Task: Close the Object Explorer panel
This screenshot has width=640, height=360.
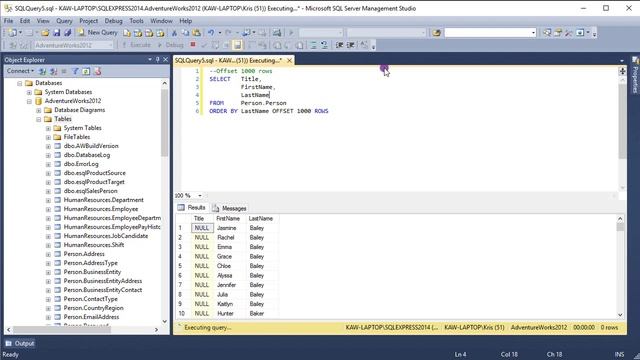Action: (165, 60)
